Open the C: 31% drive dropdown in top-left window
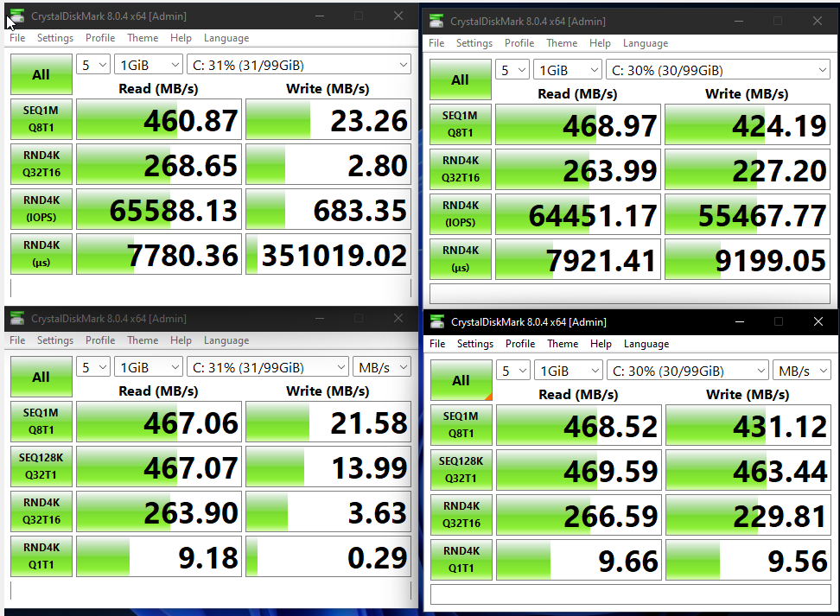This screenshot has width=840, height=616. (x=299, y=65)
